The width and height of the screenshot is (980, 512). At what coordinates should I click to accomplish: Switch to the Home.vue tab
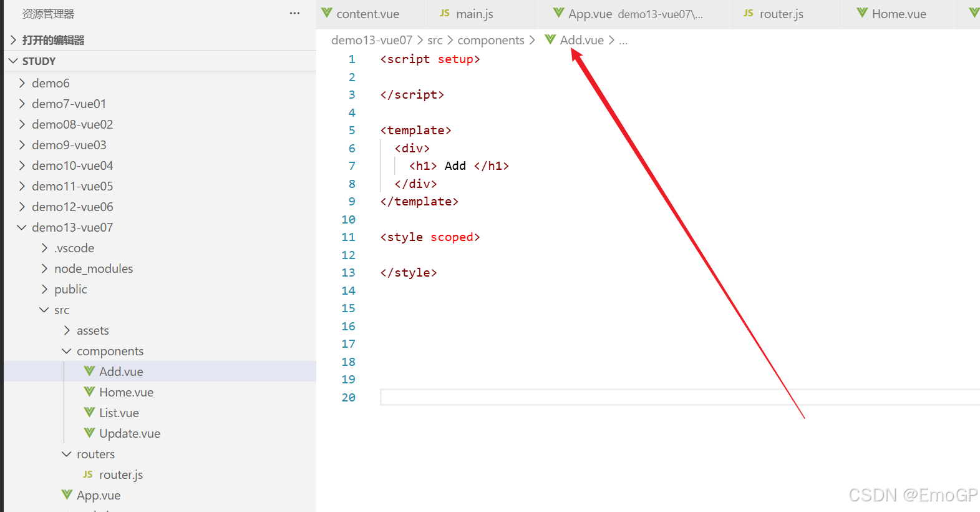pos(899,14)
